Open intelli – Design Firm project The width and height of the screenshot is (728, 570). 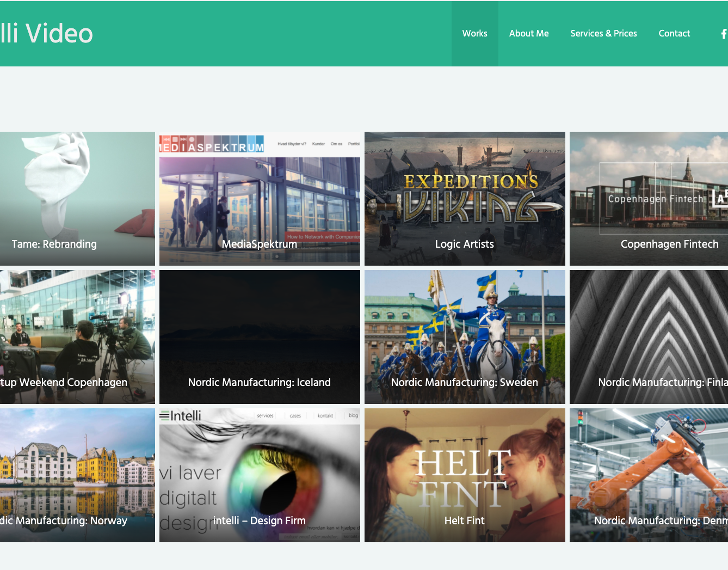click(260, 475)
